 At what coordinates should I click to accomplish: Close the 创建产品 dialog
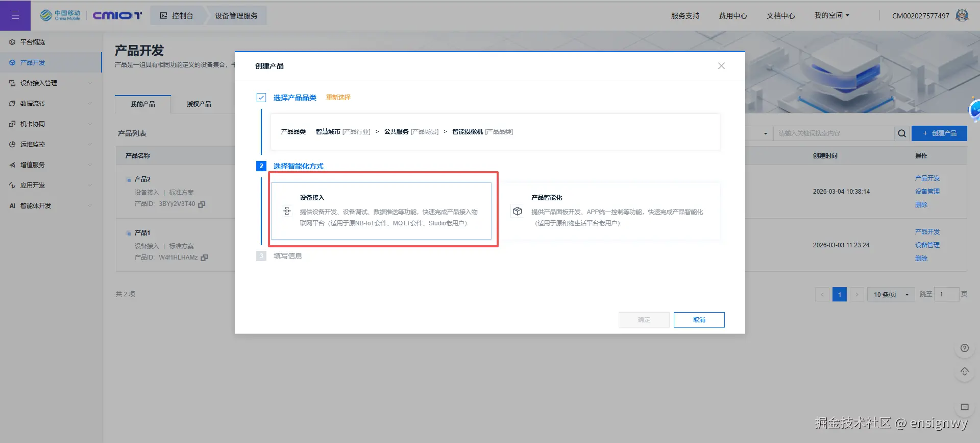coord(721,66)
